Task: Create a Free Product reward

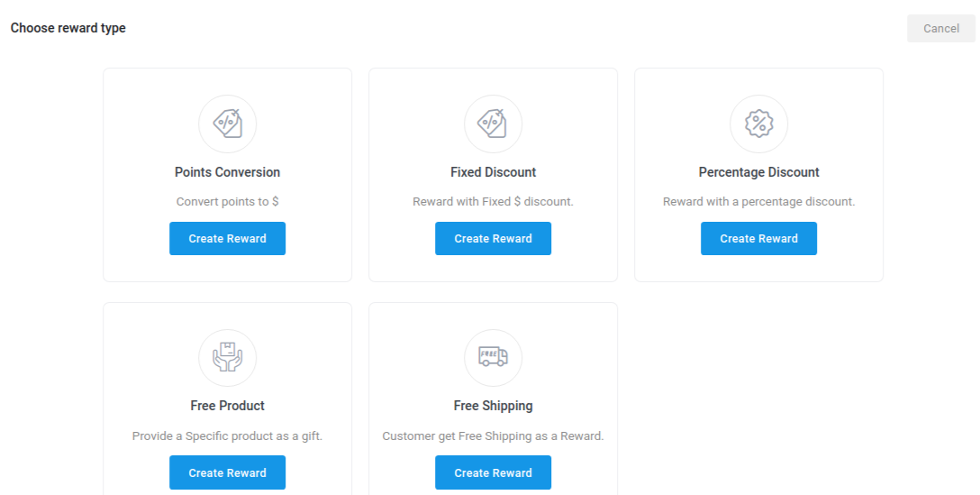Action: [x=228, y=472]
